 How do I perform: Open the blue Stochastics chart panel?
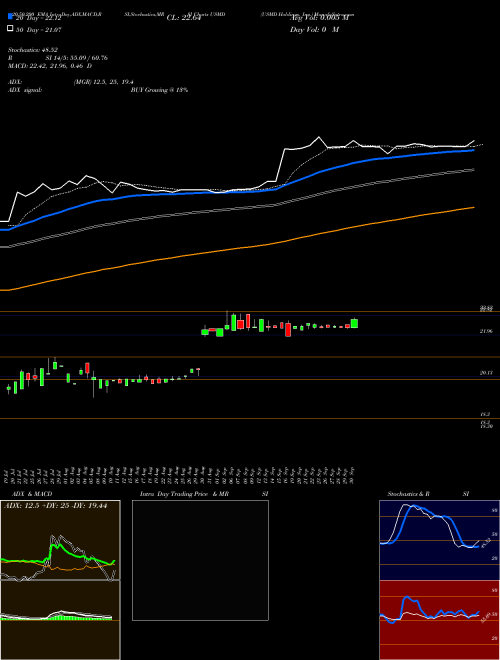439,540
